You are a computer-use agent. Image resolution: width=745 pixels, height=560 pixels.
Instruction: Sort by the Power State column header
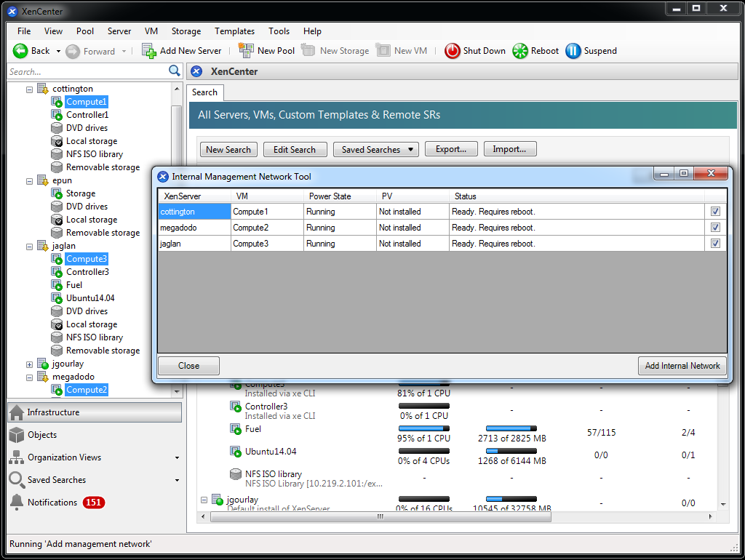(x=339, y=196)
